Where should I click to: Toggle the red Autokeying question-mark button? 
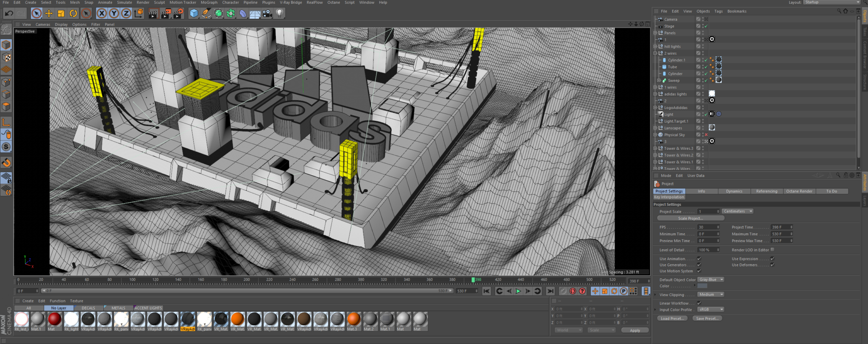pyautogui.click(x=582, y=291)
